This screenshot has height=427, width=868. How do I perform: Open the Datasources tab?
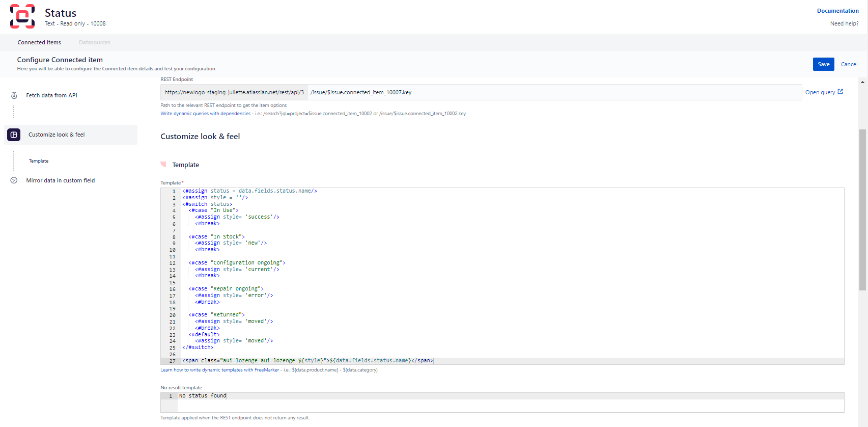(95, 42)
